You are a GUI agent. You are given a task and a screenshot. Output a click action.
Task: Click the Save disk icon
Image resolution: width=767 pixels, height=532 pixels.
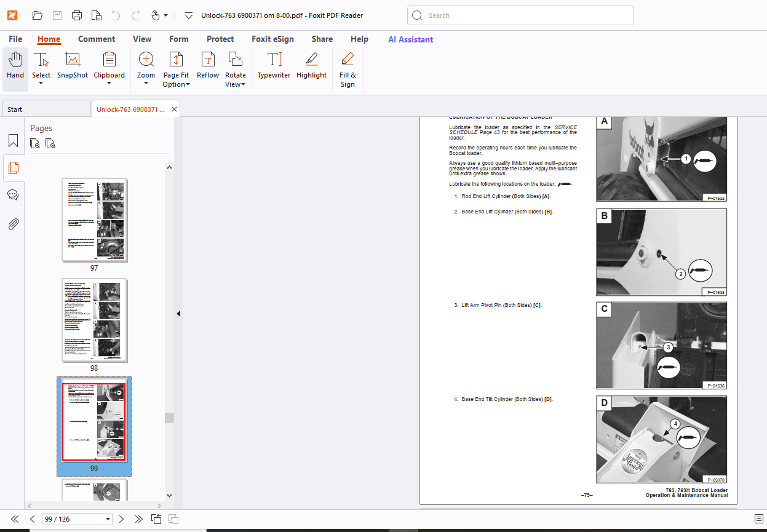pos(57,15)
